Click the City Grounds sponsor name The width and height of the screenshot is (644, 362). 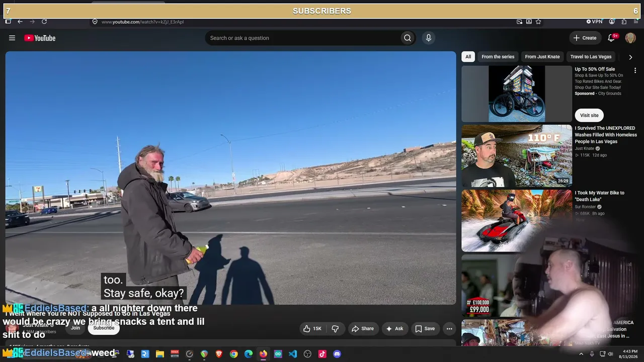point(610,94)
